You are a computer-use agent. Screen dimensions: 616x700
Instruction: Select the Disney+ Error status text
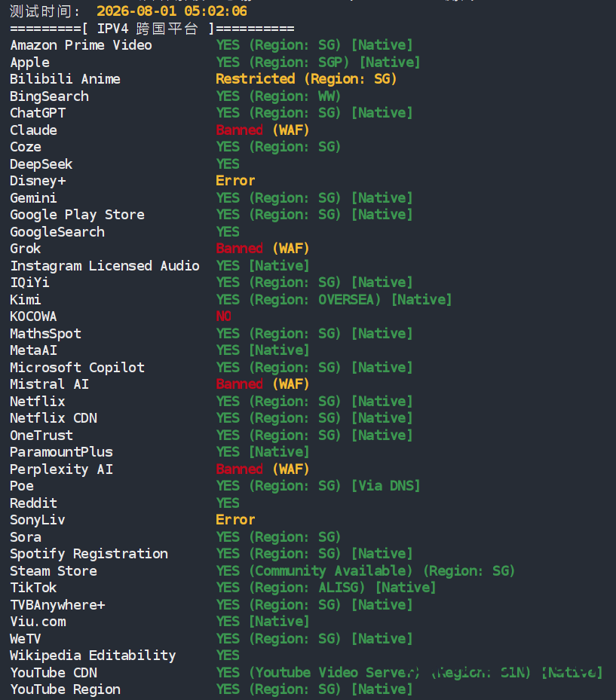[x=235, y=181]
